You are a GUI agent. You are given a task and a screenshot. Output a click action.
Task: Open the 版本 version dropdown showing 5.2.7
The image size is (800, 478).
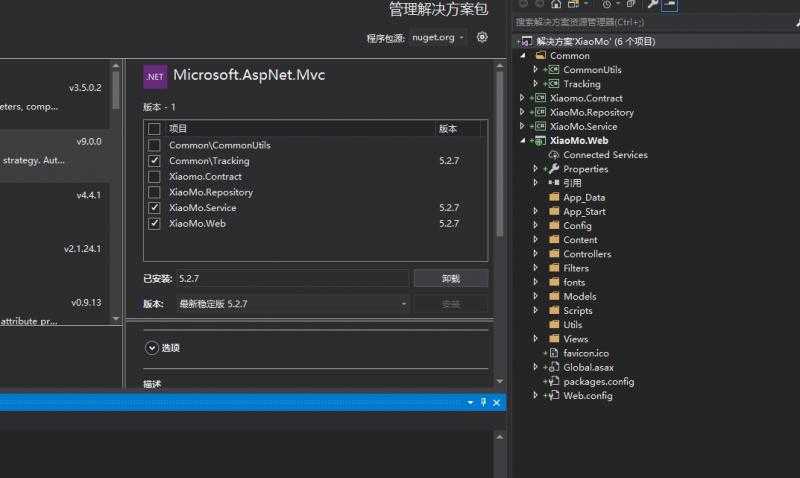point(293,304)
